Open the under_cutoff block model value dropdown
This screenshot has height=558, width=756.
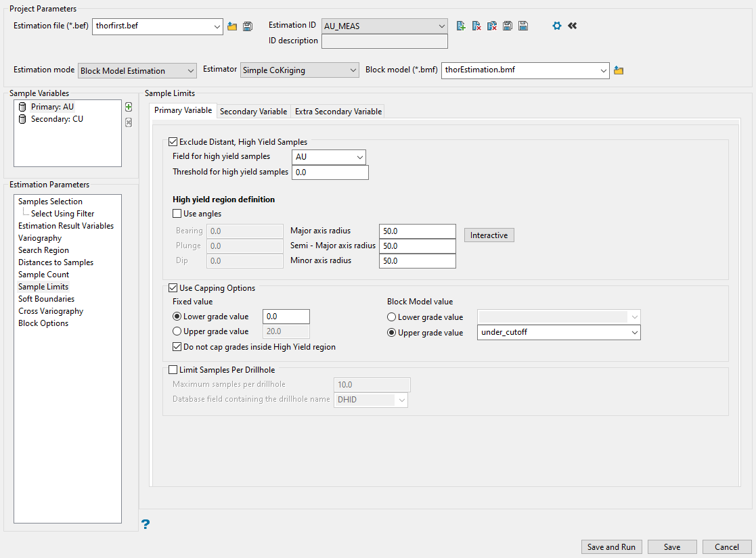coord(558,333)
